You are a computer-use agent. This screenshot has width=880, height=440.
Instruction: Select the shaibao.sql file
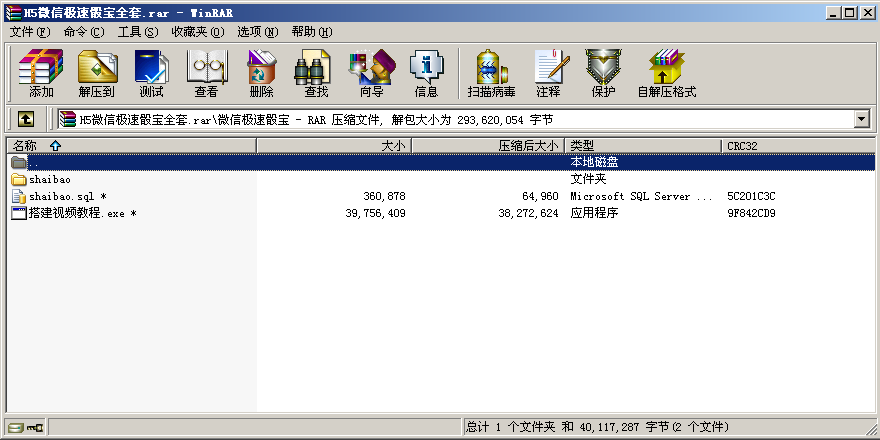(62, 196)
